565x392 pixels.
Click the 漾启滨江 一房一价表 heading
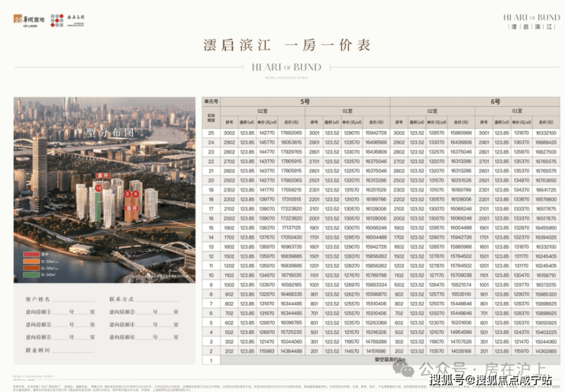click(x=282, y=43)
